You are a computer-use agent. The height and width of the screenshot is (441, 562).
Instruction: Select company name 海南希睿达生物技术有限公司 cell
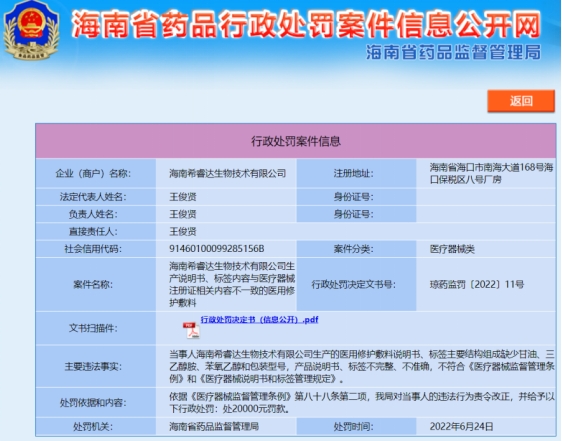pyautogui.click(x=228, y=174)
